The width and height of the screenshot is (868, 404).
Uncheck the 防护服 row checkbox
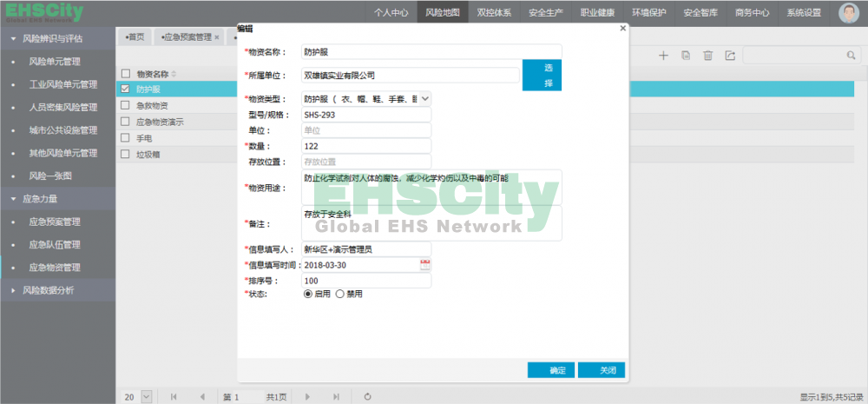(x=126, y=89)
